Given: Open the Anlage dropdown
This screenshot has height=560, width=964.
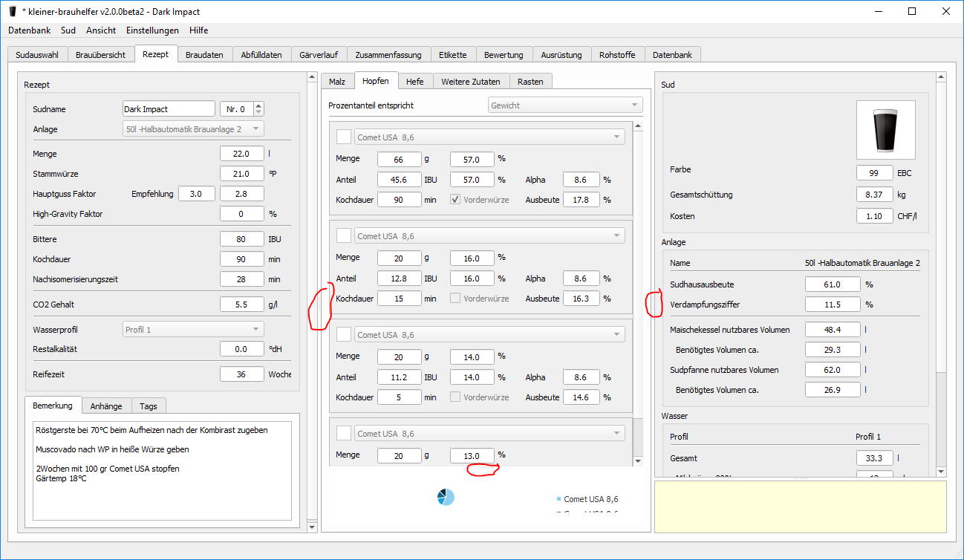Looking at the screenshot, I should [193, 129].
